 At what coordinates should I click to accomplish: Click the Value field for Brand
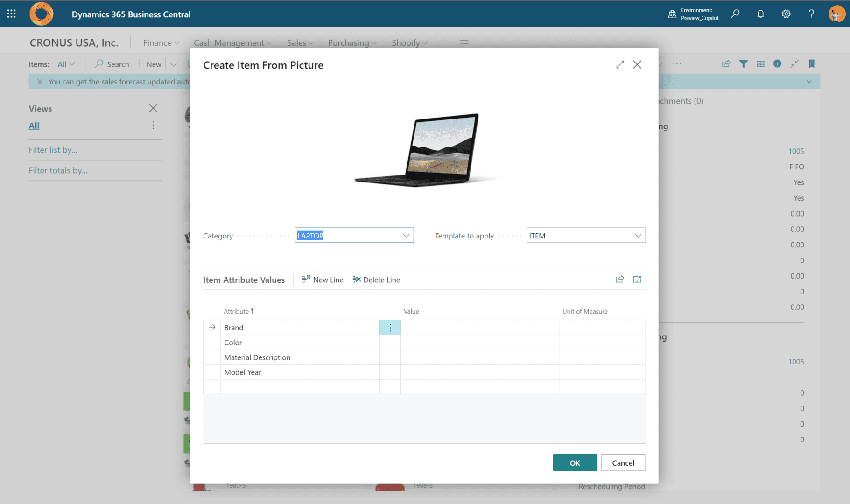480,328
